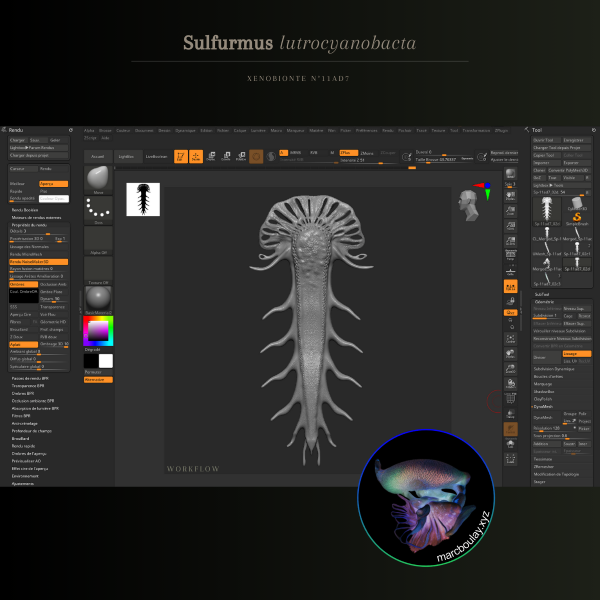
Task: Switch to the LiveBoolean tab
Action: tap(156, 157)
